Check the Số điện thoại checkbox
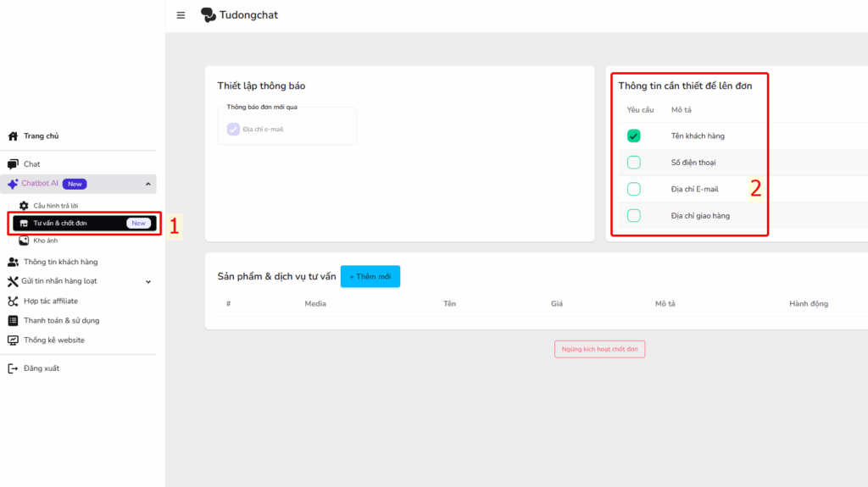The height and width of the screenshot is (487, 868). tap(634, 162)
